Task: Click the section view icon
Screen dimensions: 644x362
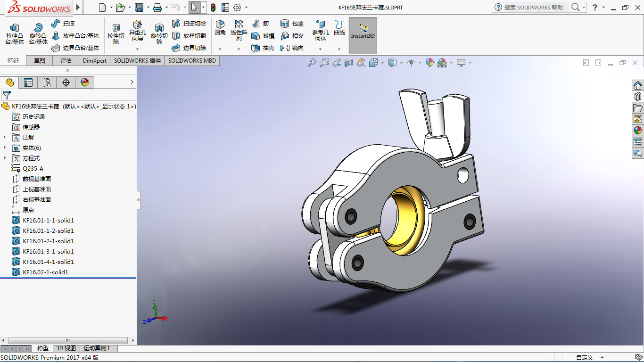Action: 349,63
